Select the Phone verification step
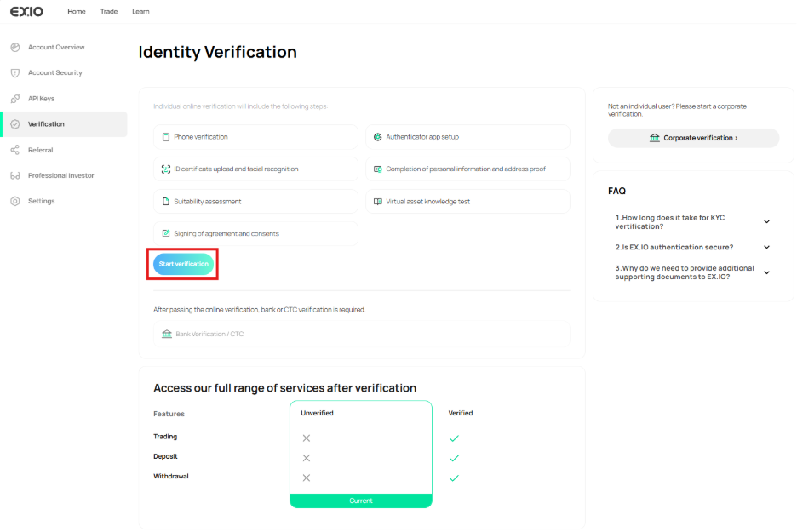Viewport: 797px width, 532px height. 255,137
